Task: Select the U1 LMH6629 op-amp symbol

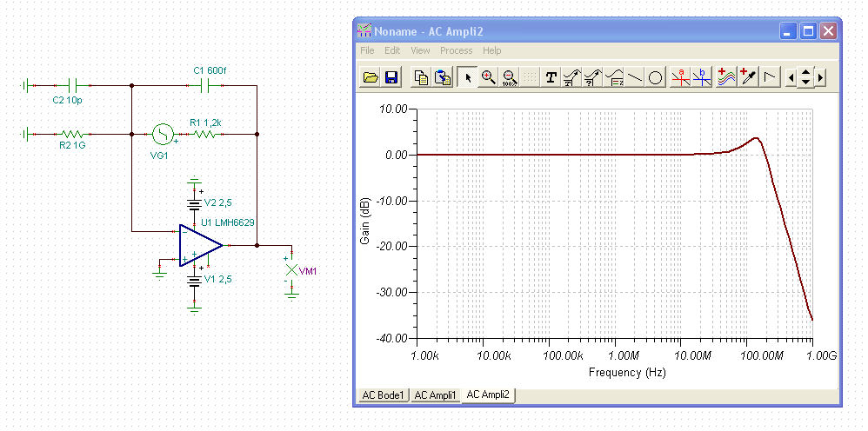Action: 201,245
